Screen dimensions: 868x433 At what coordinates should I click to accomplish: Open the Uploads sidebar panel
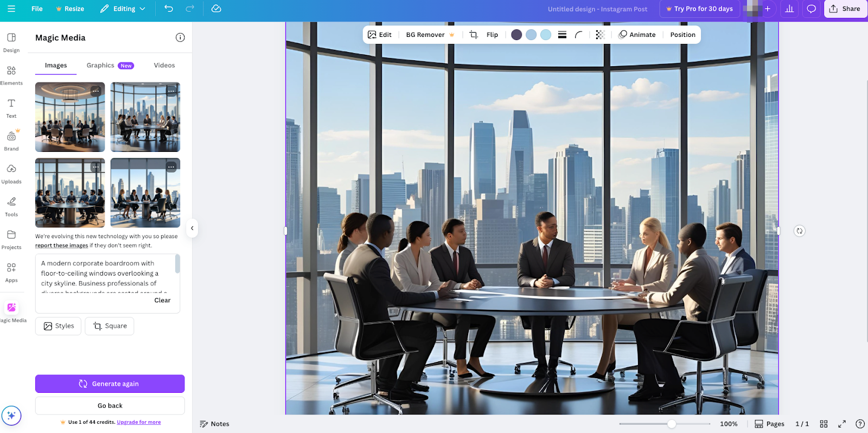click(x=11, y=174)
